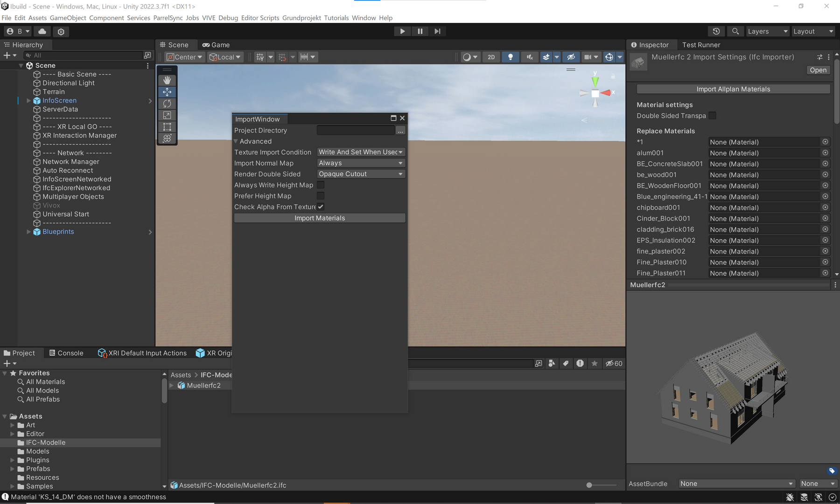Select the Scale tool in scene toolbar
Screen dimensions: 840x504
tap(167, 115)
